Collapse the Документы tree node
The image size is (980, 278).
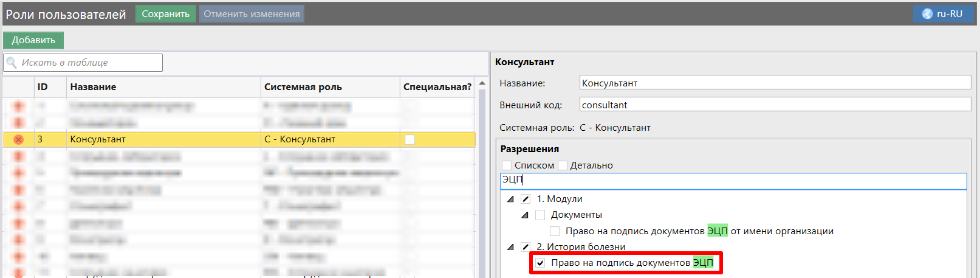pyautogui.click(x=524, y=215)
